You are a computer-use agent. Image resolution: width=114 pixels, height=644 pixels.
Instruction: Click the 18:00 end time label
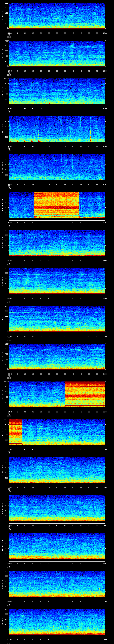pyautogui.click(x=105, y=147)
